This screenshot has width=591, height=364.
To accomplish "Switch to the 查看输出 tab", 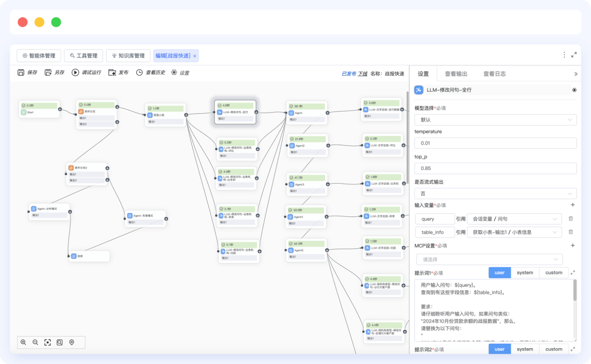I will (x=456, y=74).
